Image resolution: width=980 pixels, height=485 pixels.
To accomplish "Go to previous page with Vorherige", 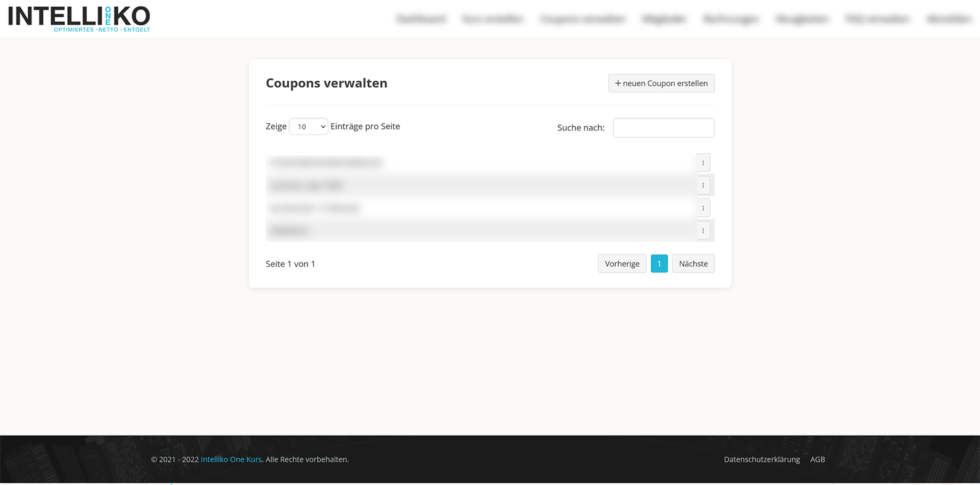I will (x=622, y=264).
